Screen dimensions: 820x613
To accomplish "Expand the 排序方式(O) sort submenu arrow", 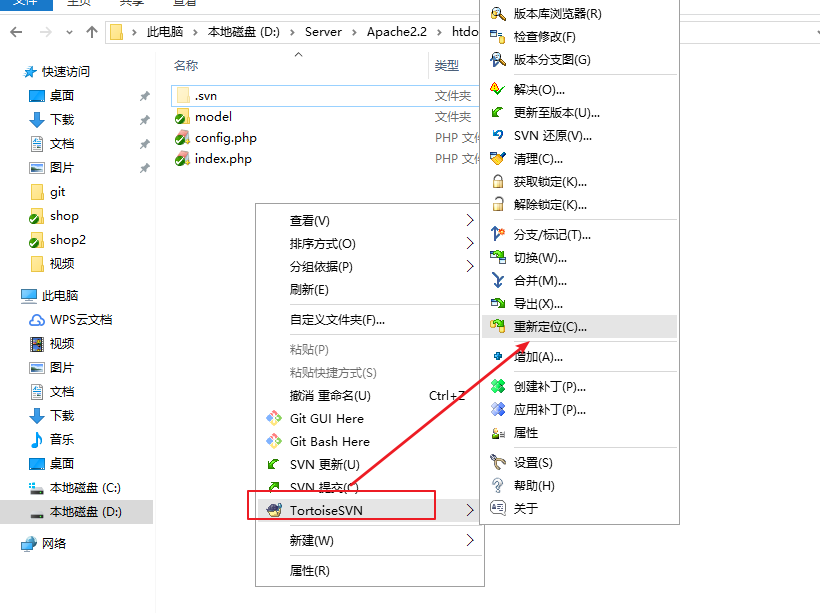I will [470, 243].
